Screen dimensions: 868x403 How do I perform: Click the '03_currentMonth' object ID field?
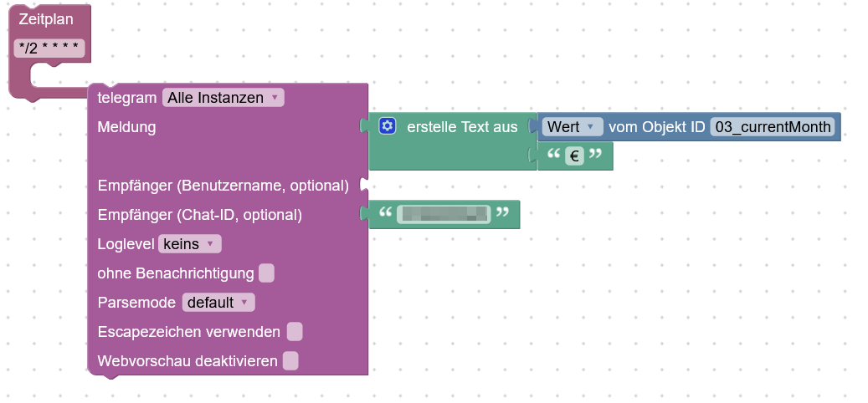(772, 126)
